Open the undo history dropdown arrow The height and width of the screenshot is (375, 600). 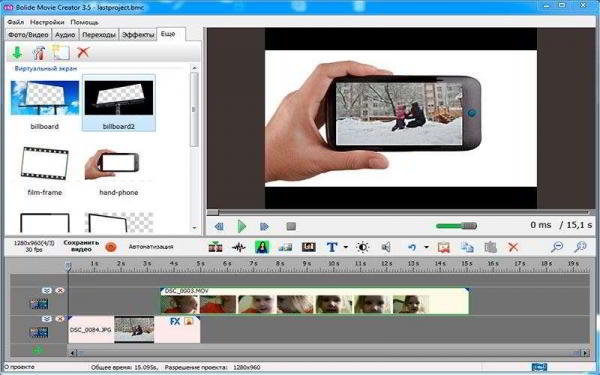point(426,247)
